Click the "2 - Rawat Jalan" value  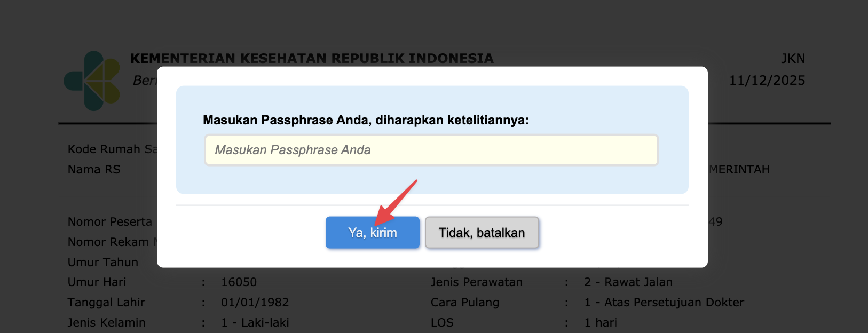pos(628,282)
